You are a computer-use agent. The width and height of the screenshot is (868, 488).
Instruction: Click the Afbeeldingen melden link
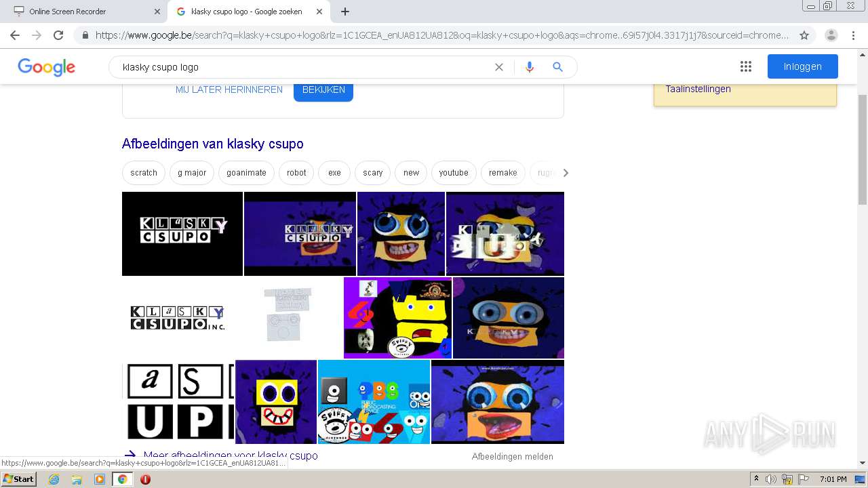coord(513,456)
